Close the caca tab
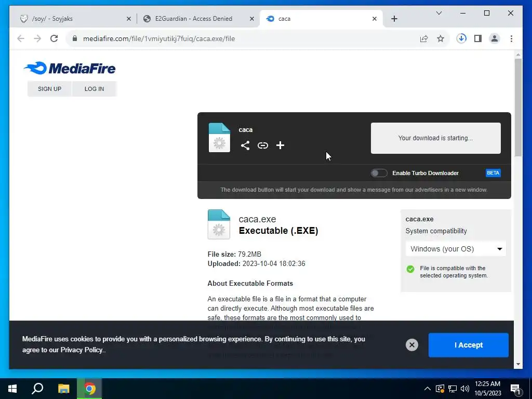 [374, 19]
